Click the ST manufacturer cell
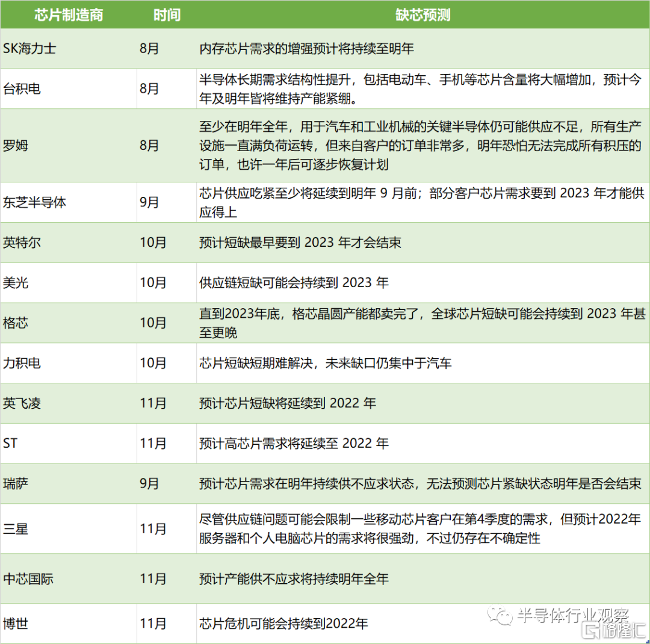 (10, 444)
